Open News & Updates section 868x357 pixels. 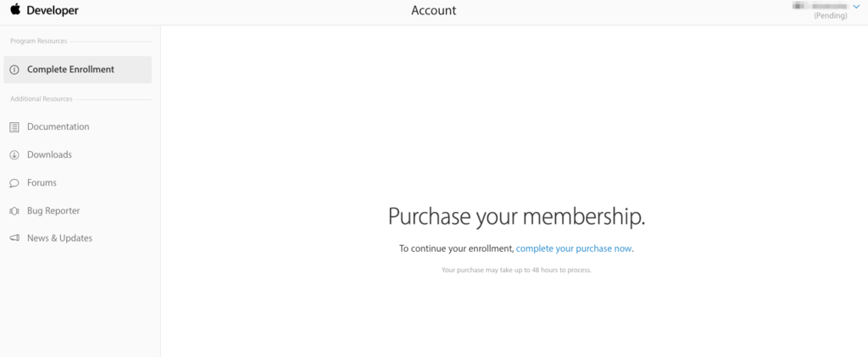(60, 238)
